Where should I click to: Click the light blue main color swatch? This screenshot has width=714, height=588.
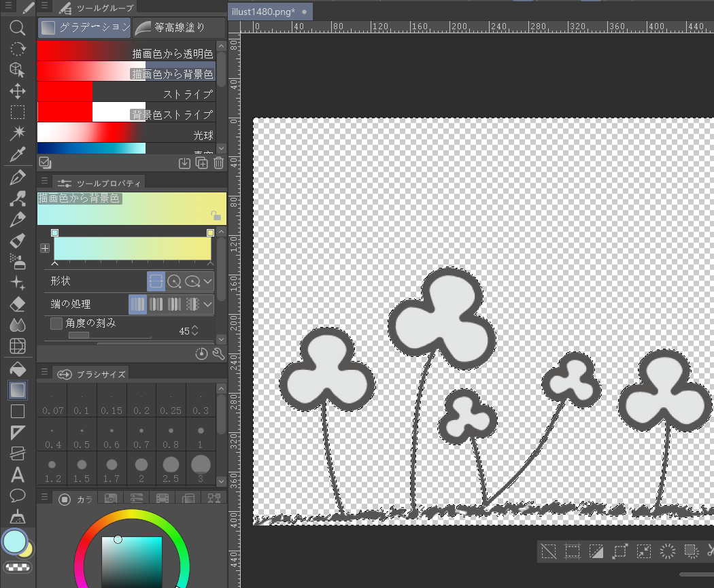14,540
